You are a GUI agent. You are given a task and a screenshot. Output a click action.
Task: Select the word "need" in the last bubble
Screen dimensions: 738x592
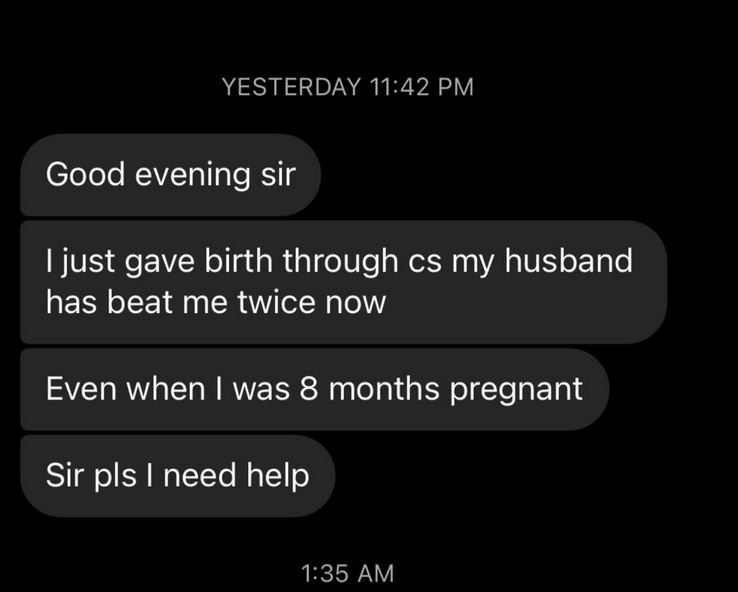pyautogui.click(x=200, y=475)
